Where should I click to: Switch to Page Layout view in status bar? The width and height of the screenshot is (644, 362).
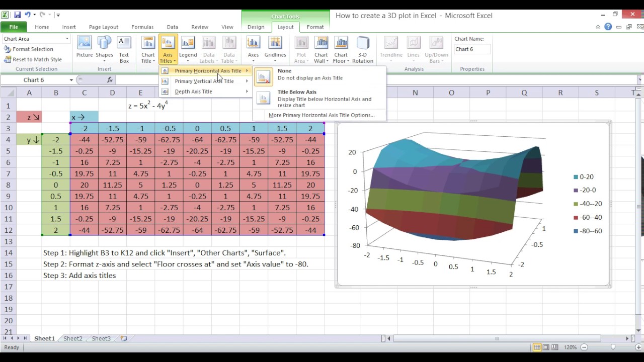point(546,347)
